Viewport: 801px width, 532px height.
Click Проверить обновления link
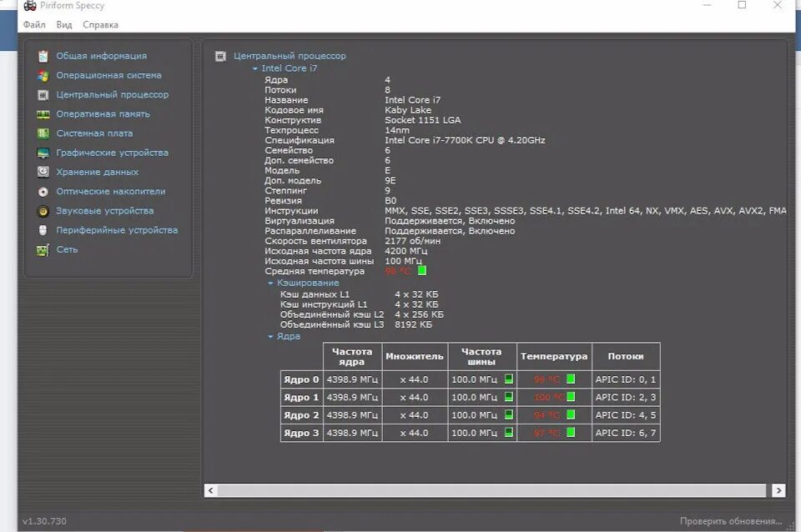click(x=731, y=521)
